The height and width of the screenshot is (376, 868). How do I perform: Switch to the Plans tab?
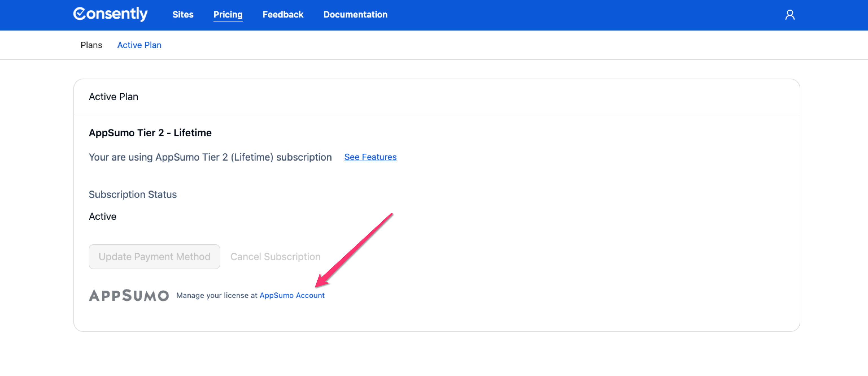91,45
